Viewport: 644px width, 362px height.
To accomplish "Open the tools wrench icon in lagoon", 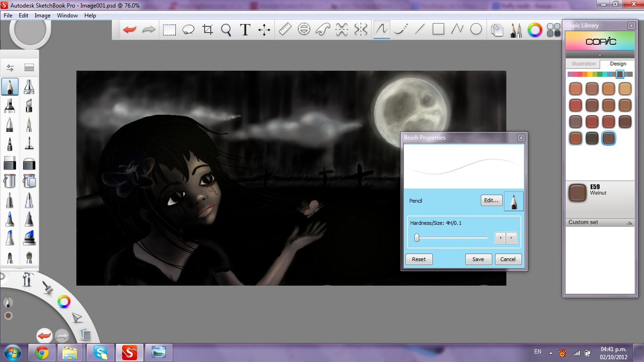I will (28, 280).
